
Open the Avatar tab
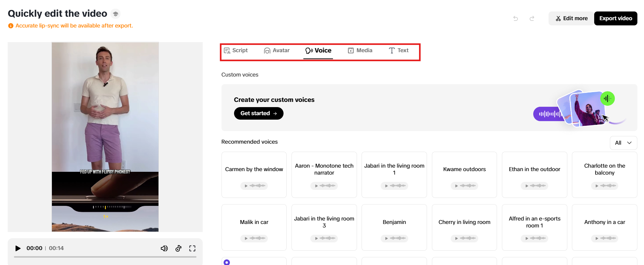[277, 50]
